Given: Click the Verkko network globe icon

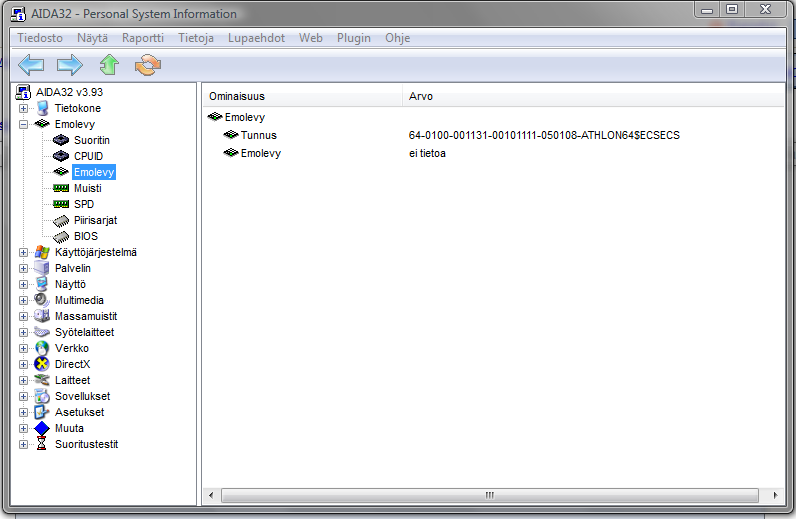Looking at the screenshot, I should tap(42, 348).
